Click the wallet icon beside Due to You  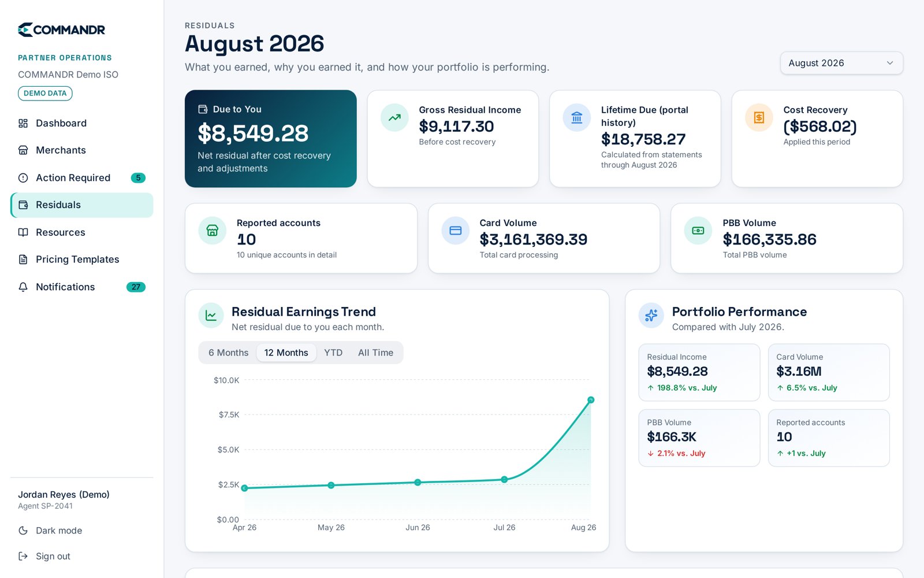pos(203,109)
